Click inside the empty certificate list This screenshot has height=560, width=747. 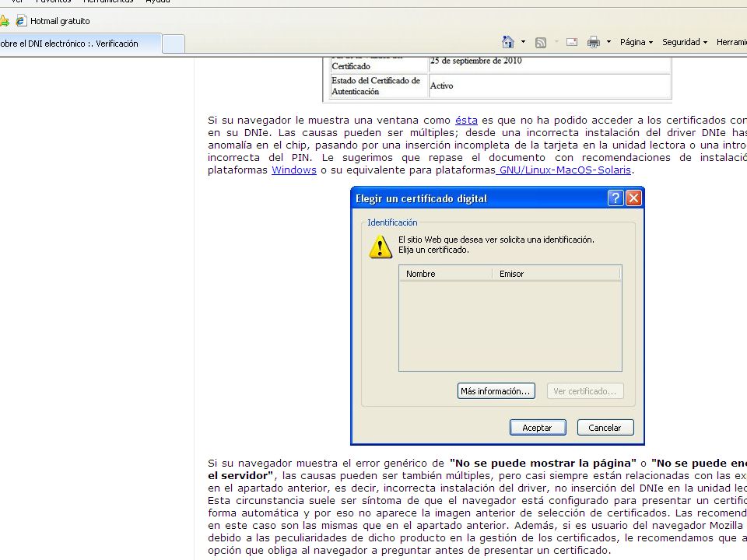(510, 326)
